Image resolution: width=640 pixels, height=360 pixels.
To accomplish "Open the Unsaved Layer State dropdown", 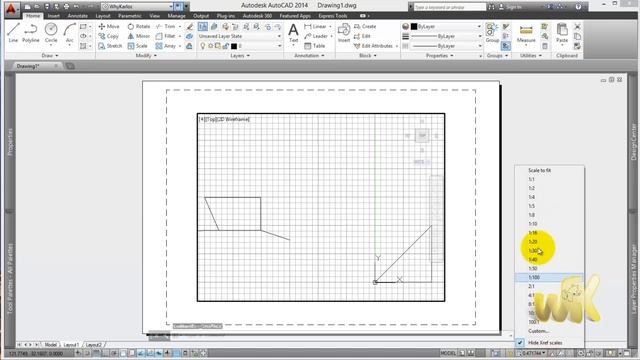I will coord(240,36).
